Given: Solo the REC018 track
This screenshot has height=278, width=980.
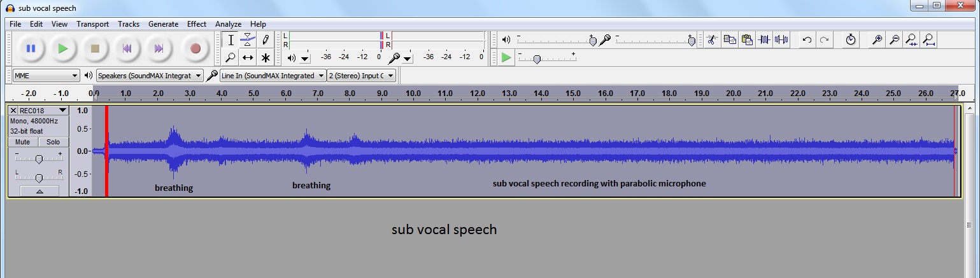Looking at the screenshot, I should tap(53, 142).
